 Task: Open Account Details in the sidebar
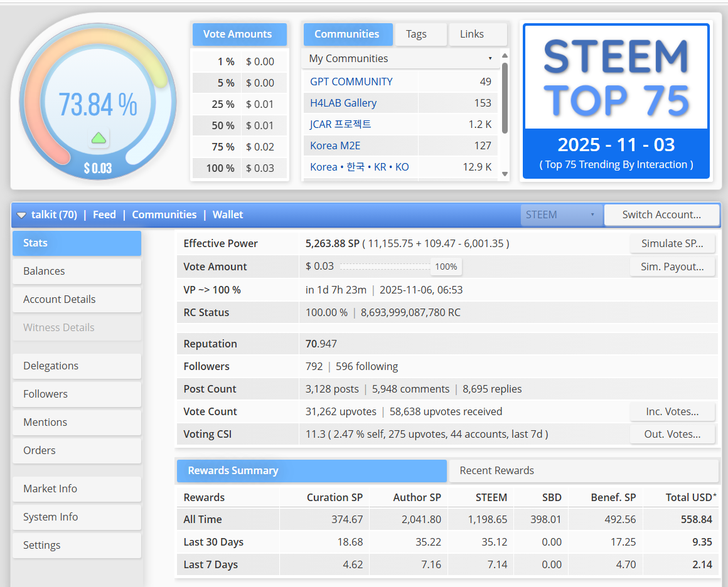point(77,300)
